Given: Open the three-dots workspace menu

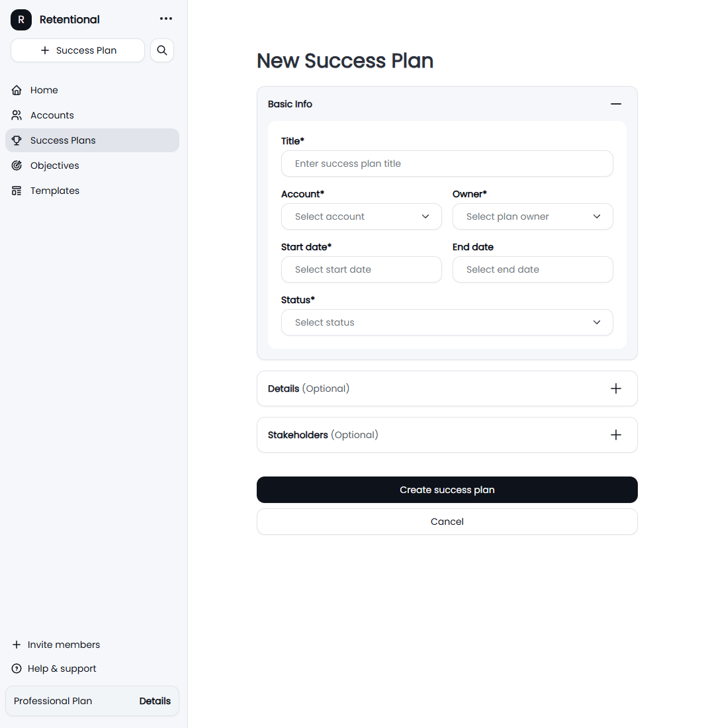Looking at the screenshot, I should click(x=165, y=19).
